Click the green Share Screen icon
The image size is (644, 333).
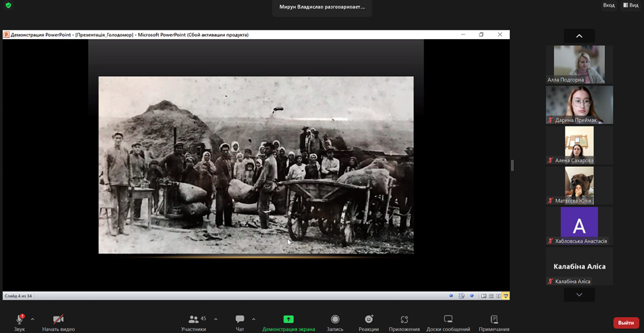tap(288, 319)
